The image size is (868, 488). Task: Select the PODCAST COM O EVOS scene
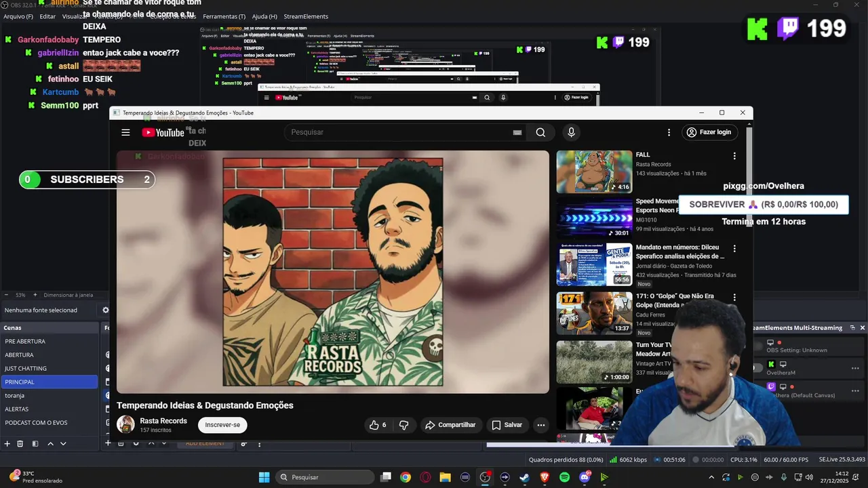coord(50,423)
